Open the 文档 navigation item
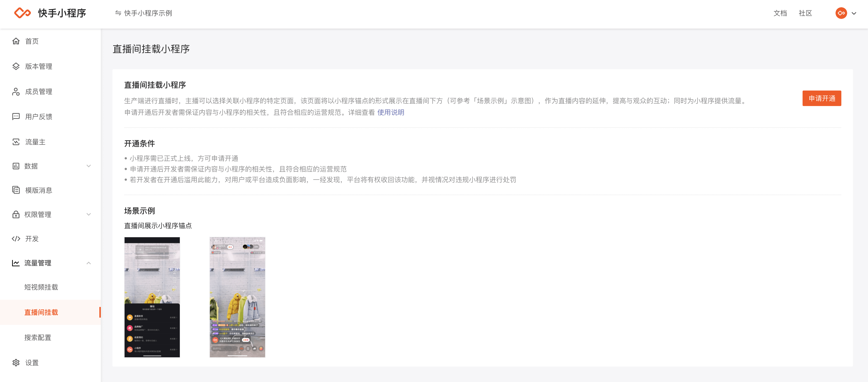 pyautogui.click(x=780, y=13)
